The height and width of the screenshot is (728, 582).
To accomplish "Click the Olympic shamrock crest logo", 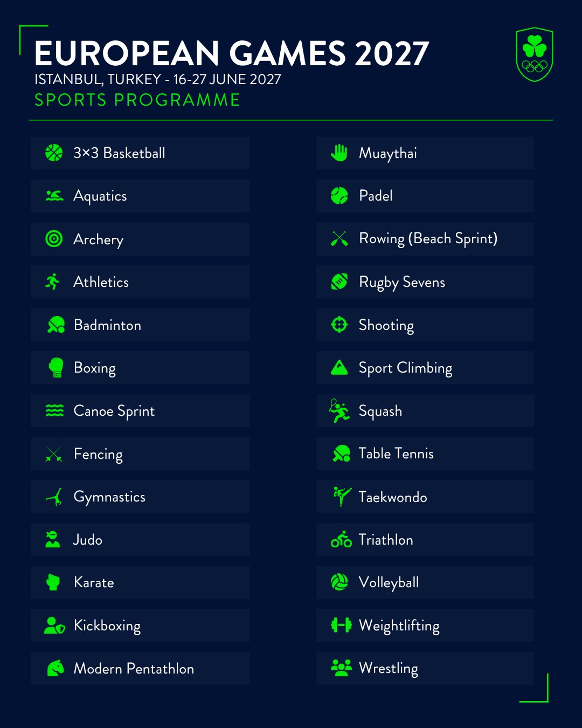I will (535, 54).
